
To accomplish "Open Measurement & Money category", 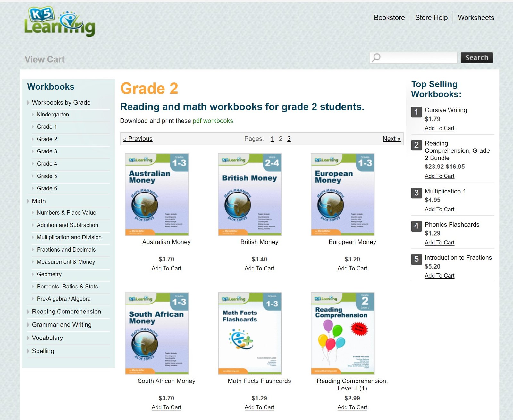I will point(66,262).
